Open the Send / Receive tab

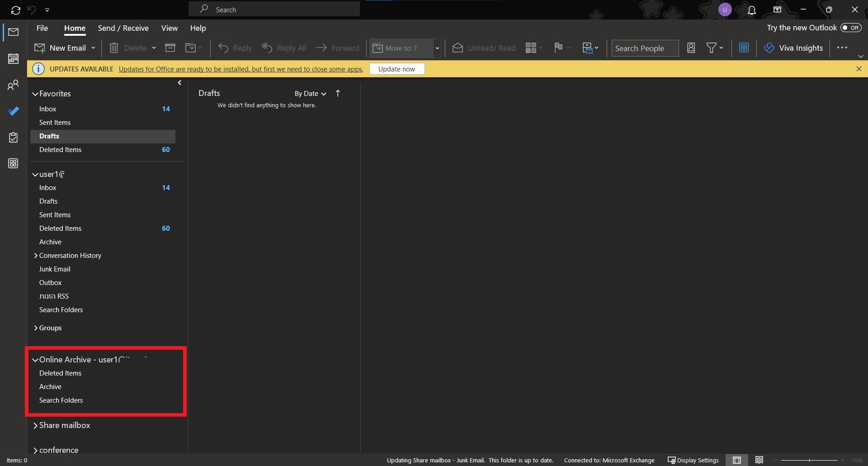click(123, 28)
